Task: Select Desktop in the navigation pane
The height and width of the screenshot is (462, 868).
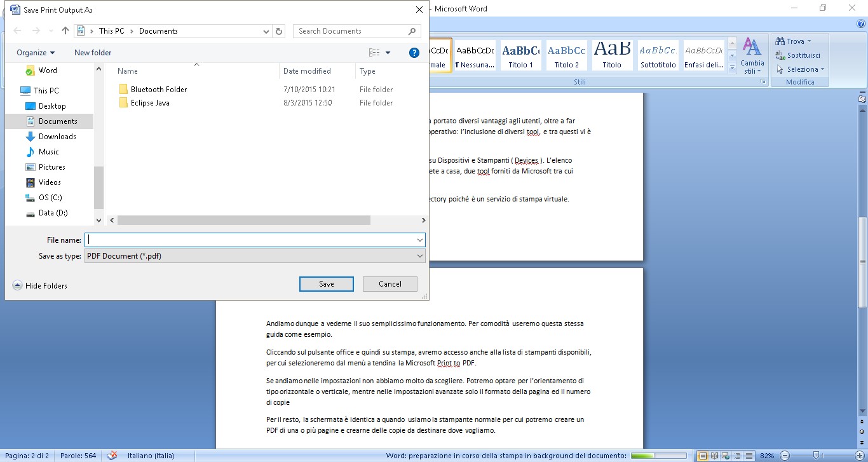Action: [52, 106]
